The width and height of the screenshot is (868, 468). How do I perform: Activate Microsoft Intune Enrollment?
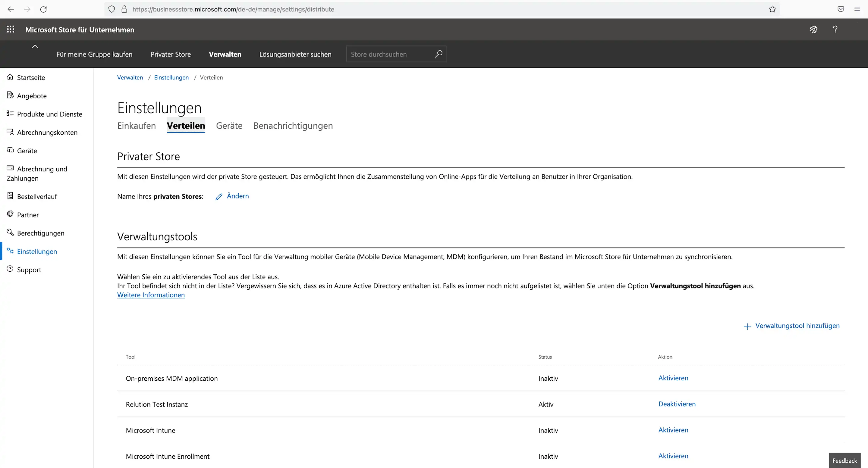pyautogui.click(x=673, y=456)
